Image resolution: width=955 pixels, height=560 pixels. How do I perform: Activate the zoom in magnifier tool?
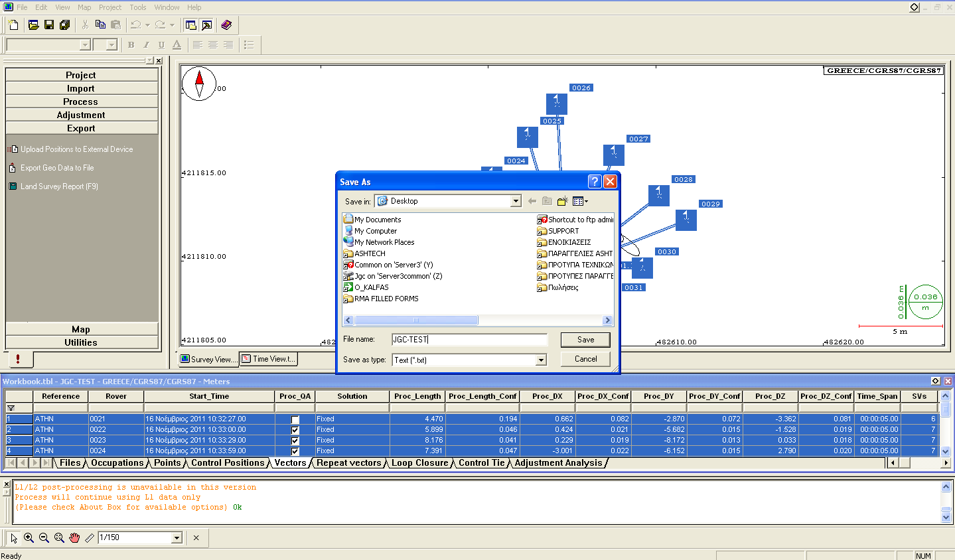[x=29, y=537]
